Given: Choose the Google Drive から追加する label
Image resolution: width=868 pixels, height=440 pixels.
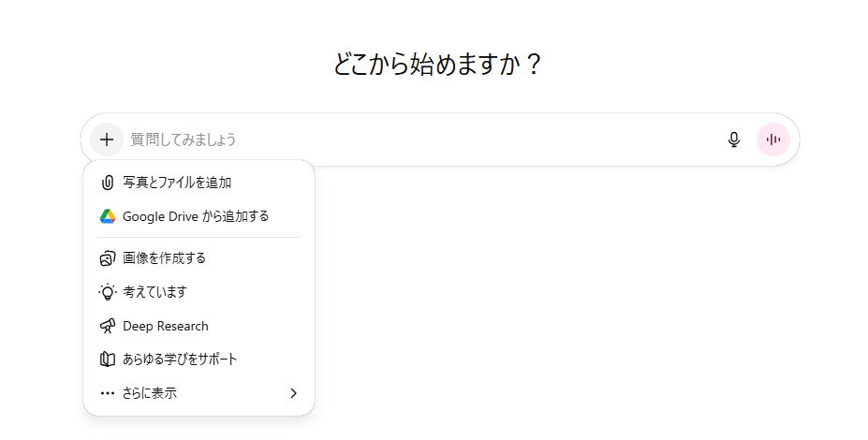Looking at the screenshot, I should (x=196, y=216).
